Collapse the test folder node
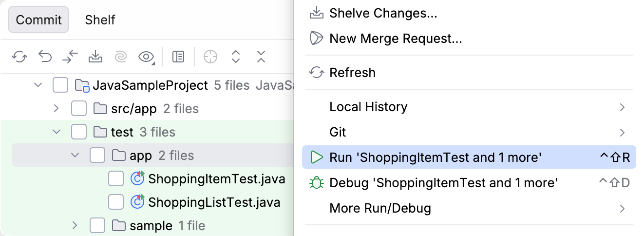The image size is (644, 236). (x=57, y=132)
